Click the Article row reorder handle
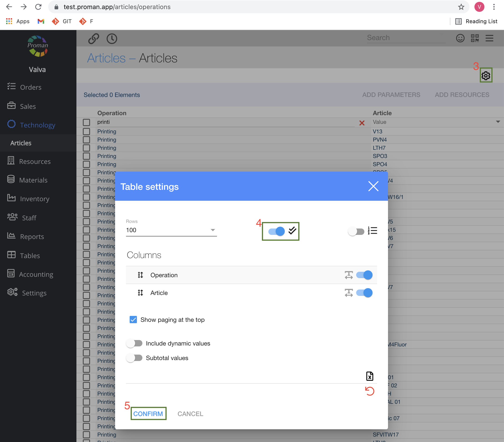The height and width of the screenshot is (442, 504). click(x=141, y=293)
